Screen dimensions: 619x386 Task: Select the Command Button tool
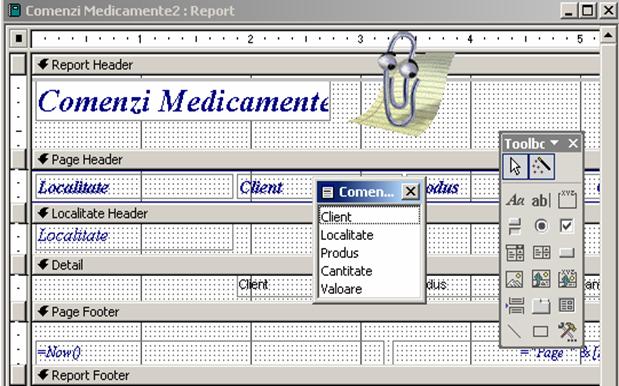tap(567, 253)
